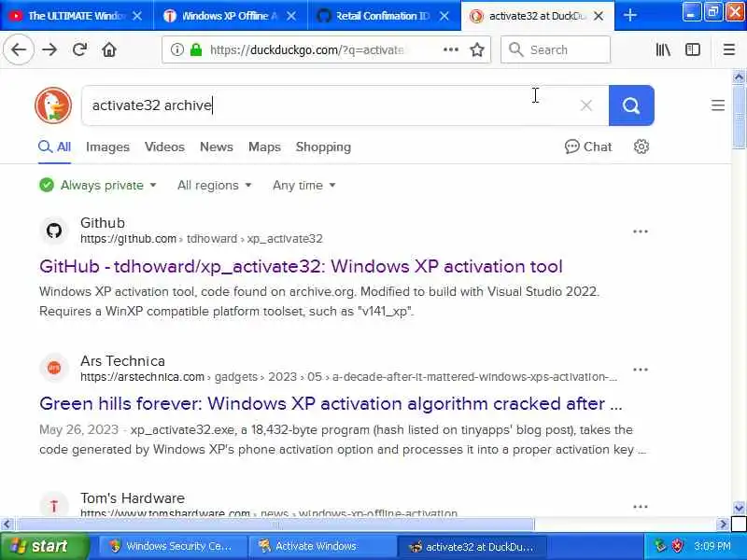This screenshot has height=560, width=747.
Task: Open GitHub tdhoward/xp_activate32 result link
Action: [301, 266]
